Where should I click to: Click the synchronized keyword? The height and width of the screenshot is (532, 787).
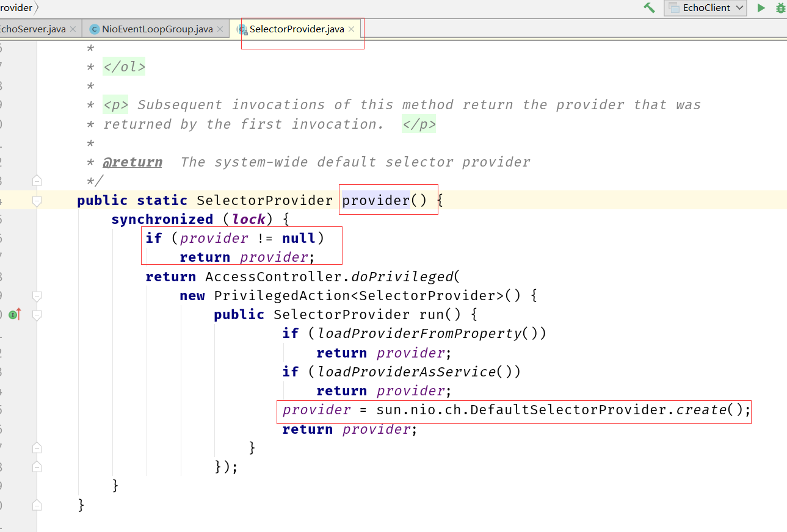click(x=162, y=219)
